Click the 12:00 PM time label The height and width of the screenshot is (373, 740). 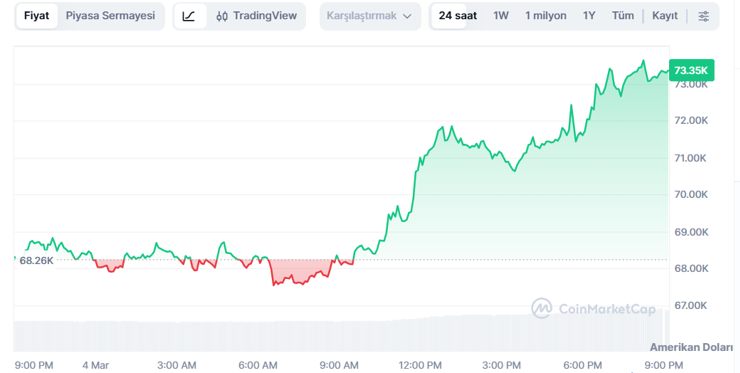(420, 365)
